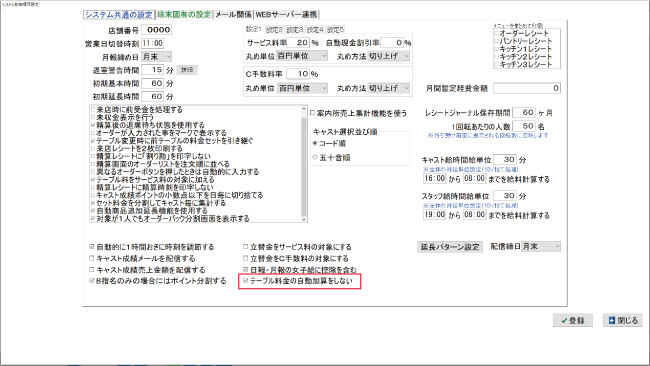Toggle テーブル料をサービス料の対象に加える checkbox

93,179
